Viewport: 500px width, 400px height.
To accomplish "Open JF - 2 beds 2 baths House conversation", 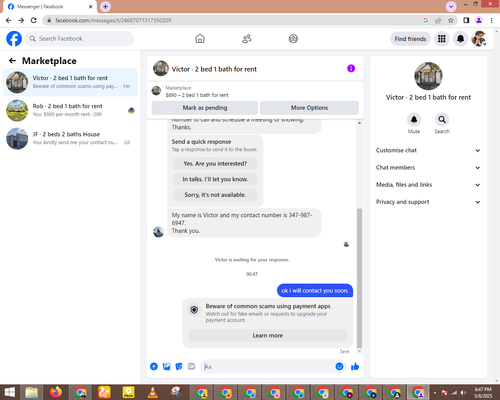I will coord(70,138).
